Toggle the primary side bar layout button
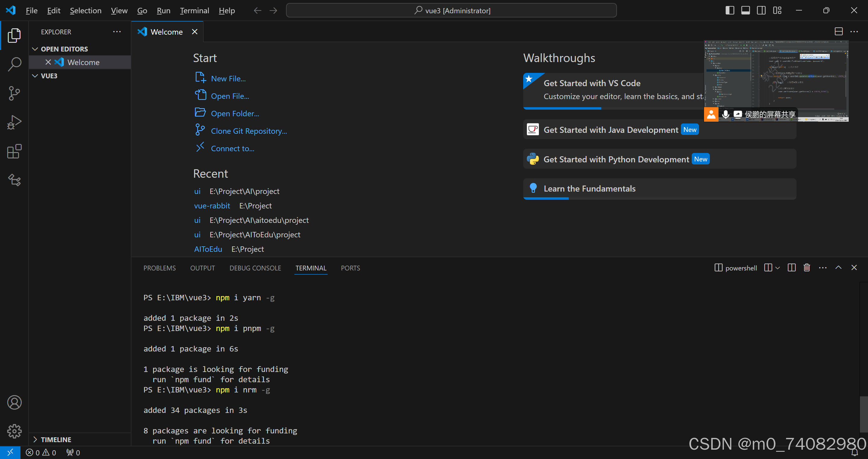The width and height of the screenshot is (868, 459). 730,11
